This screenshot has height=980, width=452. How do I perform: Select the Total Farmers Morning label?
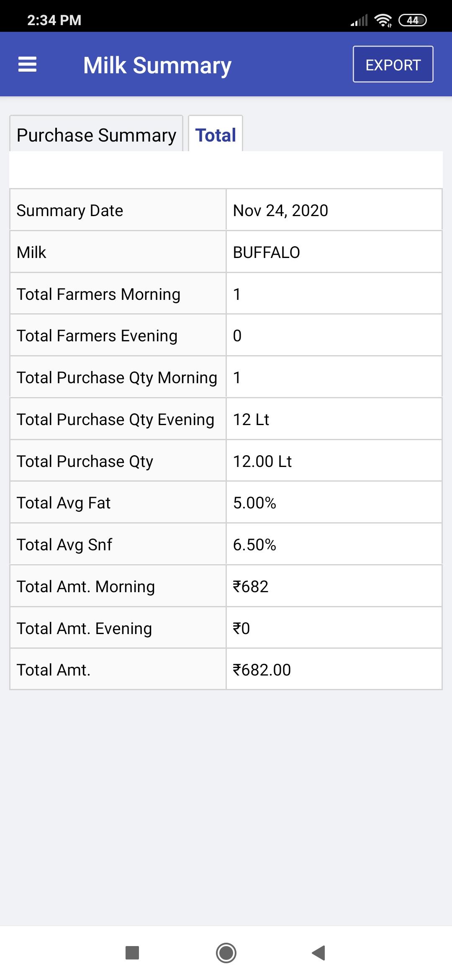pyautogui.click(x=98, y=294)
